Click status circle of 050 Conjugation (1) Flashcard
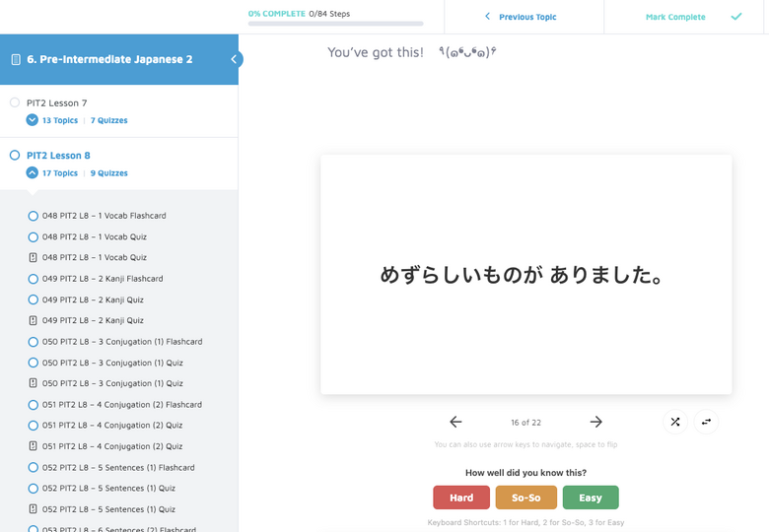Image resolution: width=769 pixels, height=532 pixels. [33, 342]
